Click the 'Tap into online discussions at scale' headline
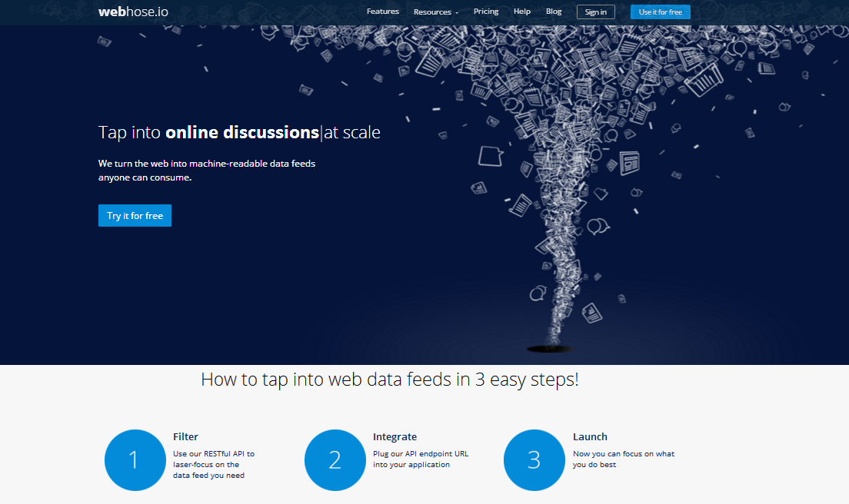 [239, 132]
